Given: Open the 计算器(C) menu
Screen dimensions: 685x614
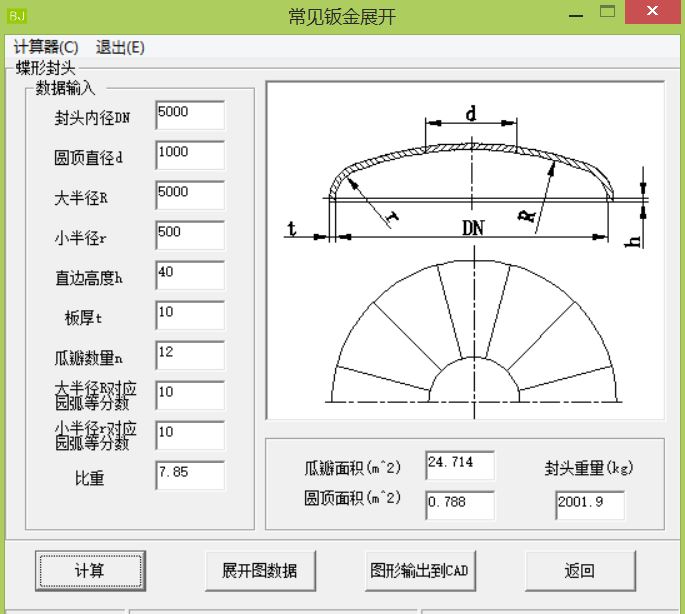Looking at the screenshot, I should click(46, 47).
